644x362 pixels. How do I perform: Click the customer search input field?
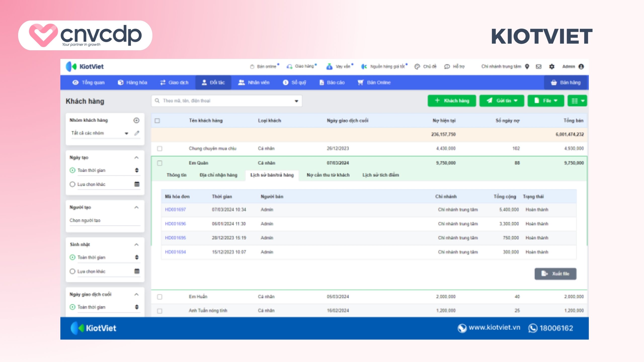pyautogui.click(x=226, y=101)
